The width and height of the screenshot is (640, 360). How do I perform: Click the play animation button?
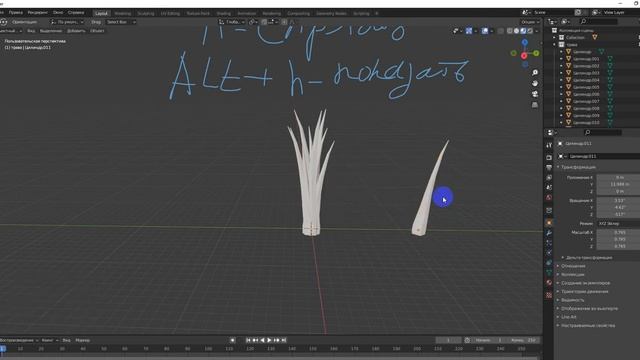pyautogui.click(x=269, y=340)
